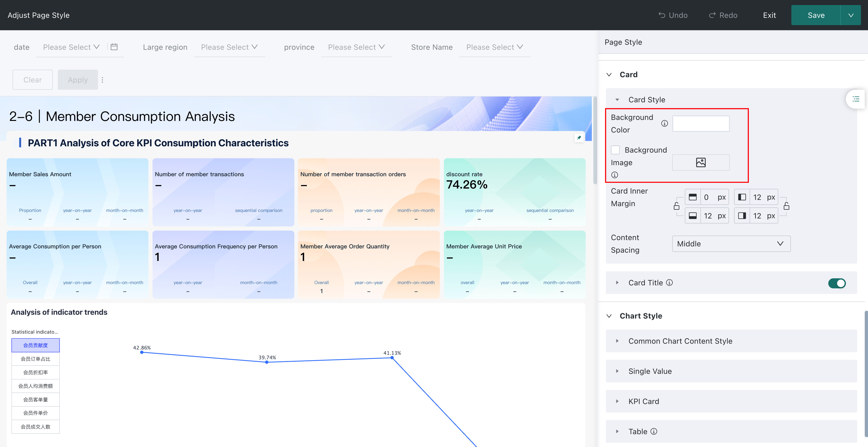Select the Member Sales Amount KPI card

pyautogui.click(x=77, y=192)
